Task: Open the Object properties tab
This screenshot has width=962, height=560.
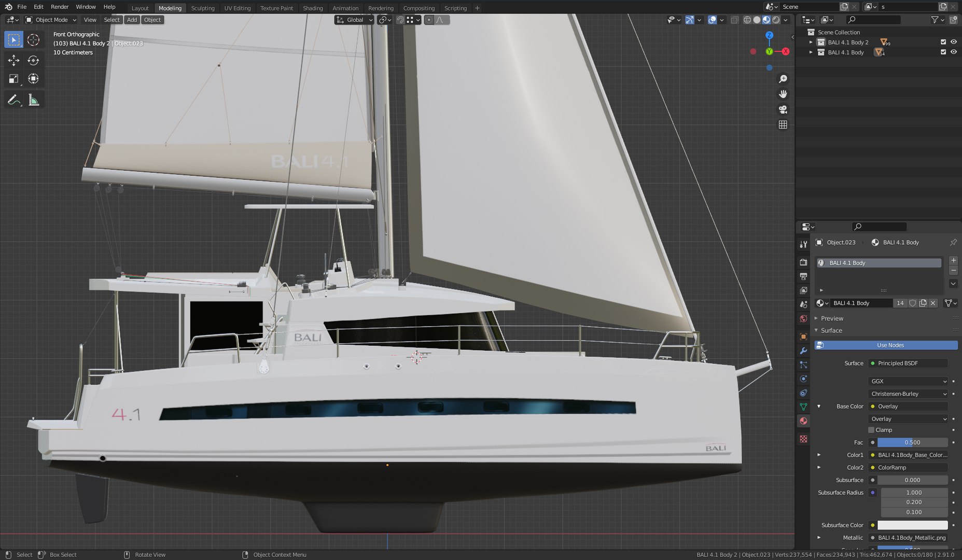Action: (x=803, y=337)
